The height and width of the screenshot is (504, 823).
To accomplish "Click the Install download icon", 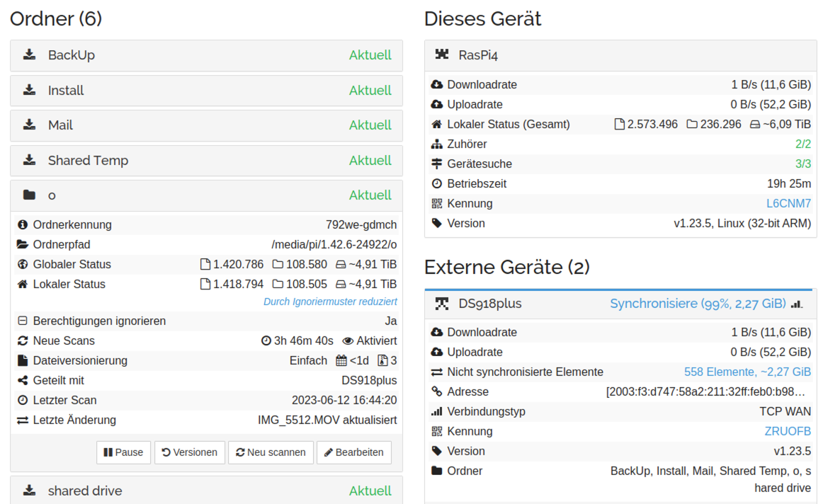I will coord(30,90).
